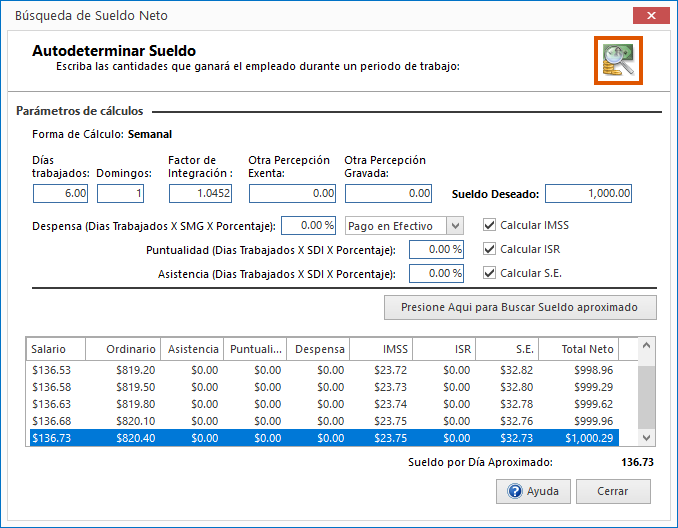Click the Ayuda button help icon

point(516,491)
